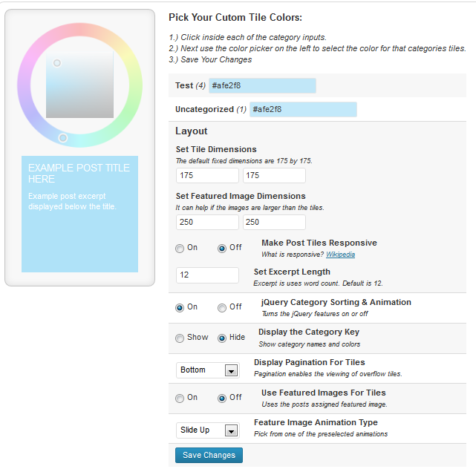Click the Uncategorized category color input
The width and height of the screenshot is (476, 469).
[303, 109]
